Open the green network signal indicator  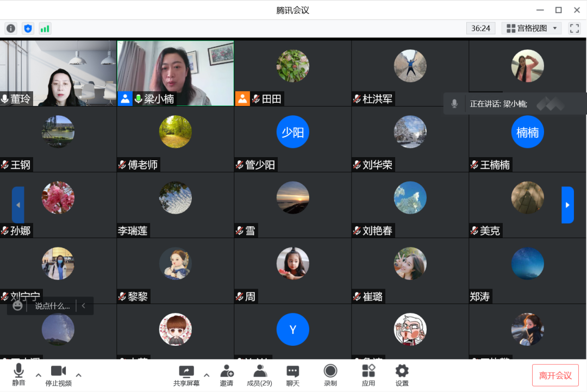click(x=45, y=28)
